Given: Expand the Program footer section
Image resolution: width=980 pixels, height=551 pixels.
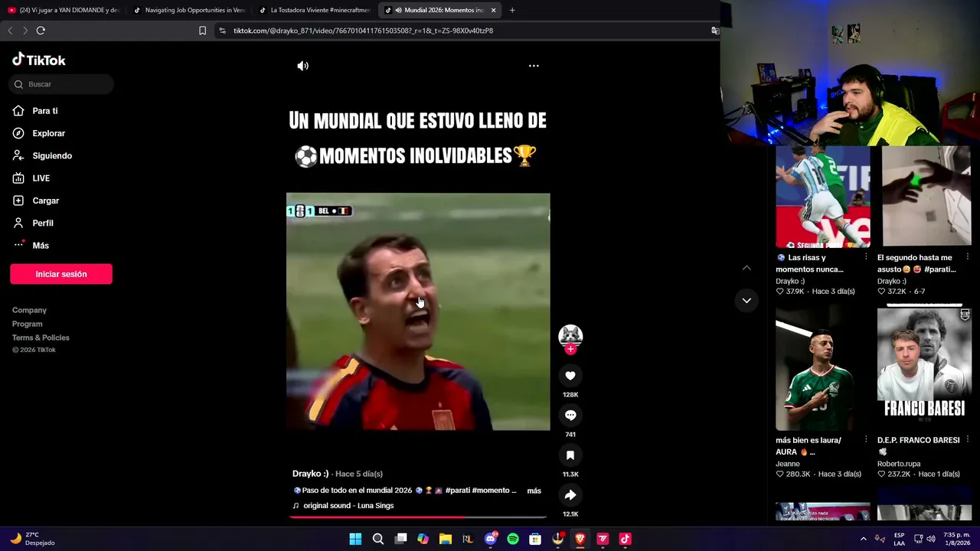Looking at the screenshot, I should pyautogui.click(x=28, y=324).
